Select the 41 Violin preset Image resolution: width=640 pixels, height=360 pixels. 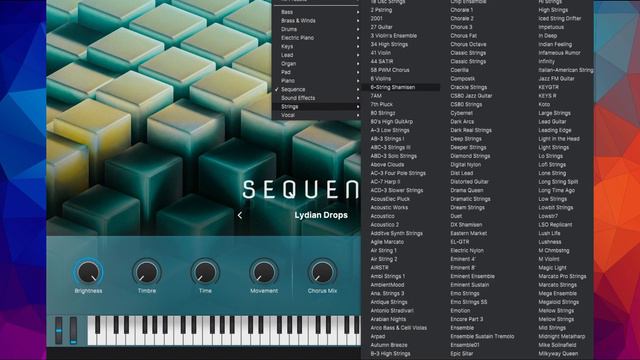point(380,53)
